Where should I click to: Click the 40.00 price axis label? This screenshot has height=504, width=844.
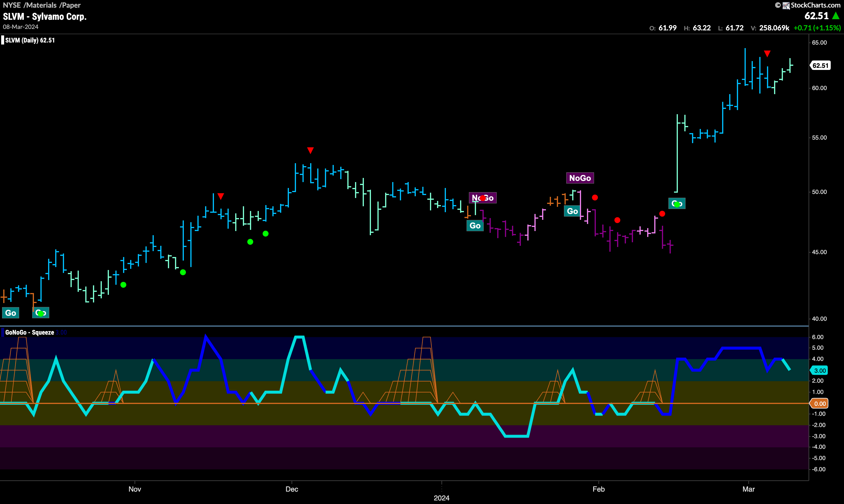click(x=819, y=319)
